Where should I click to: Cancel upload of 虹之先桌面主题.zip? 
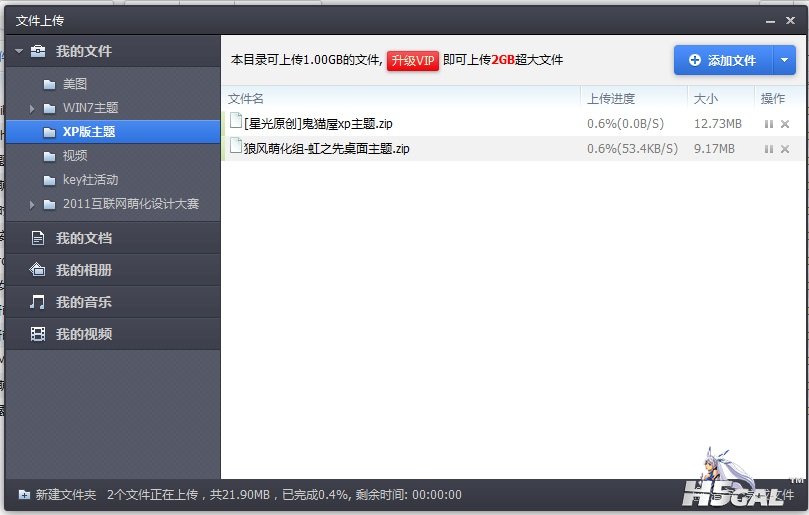pos(785,149)
